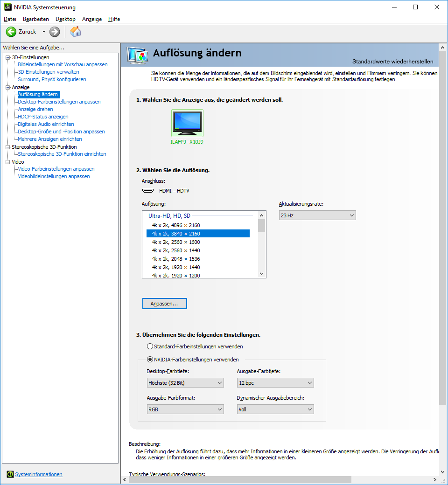Open Mehrere Anzeigen einrichten page
This screenshot has height=485, width=448.
tap(50, 139)
